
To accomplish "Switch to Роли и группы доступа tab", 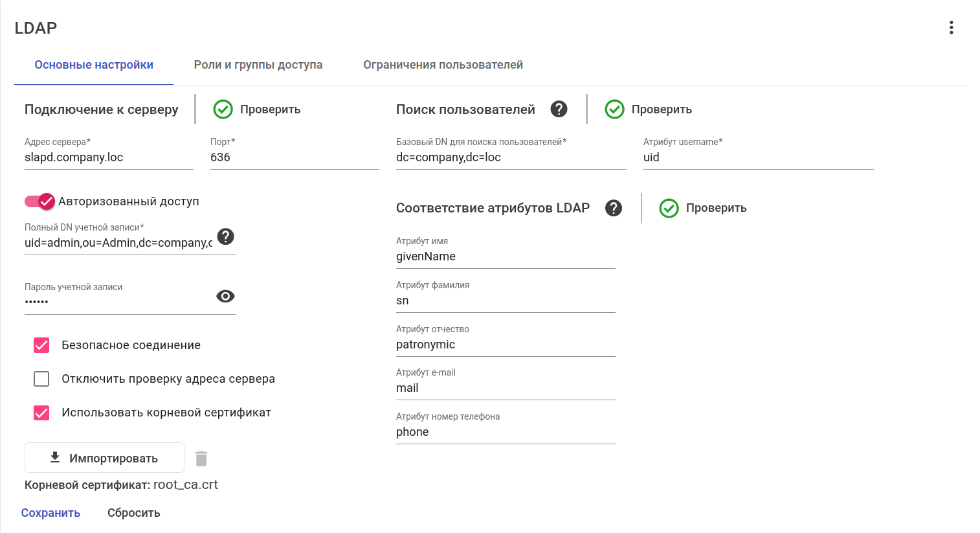I will [x=258, y=65].
